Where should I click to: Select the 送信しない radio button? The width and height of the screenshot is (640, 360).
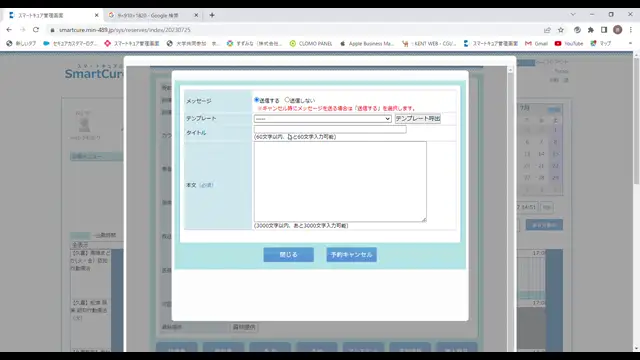(x=287, y=100)
